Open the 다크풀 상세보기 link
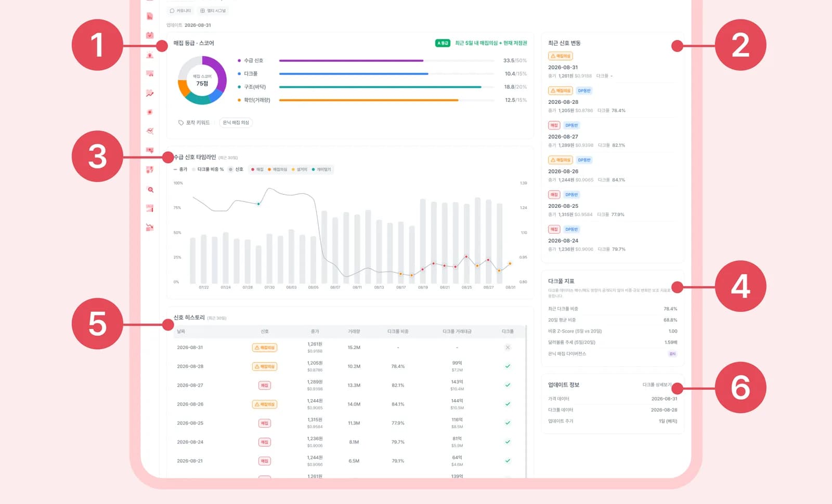 (x=657, y=385)
